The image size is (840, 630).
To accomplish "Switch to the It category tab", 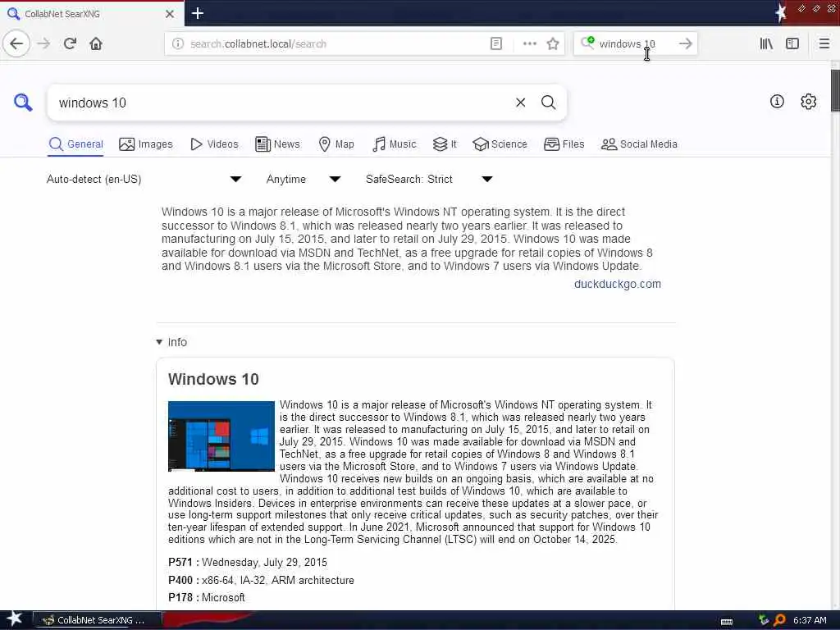I will point(445,144).
